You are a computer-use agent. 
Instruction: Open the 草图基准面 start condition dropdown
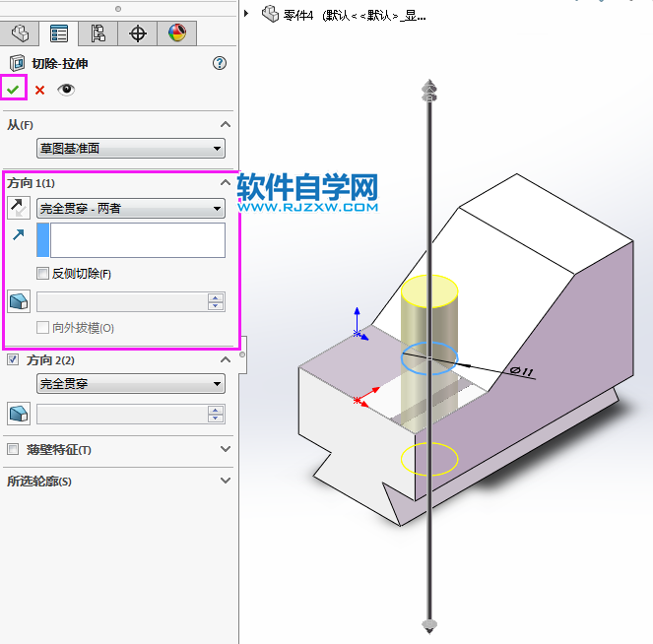click(131, 149)
